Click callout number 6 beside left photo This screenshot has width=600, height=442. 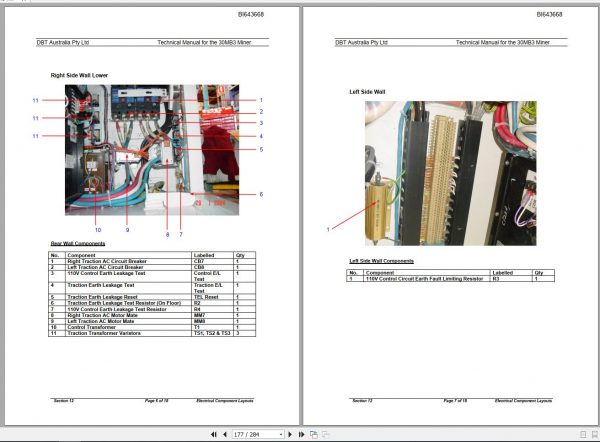(261, 194)
